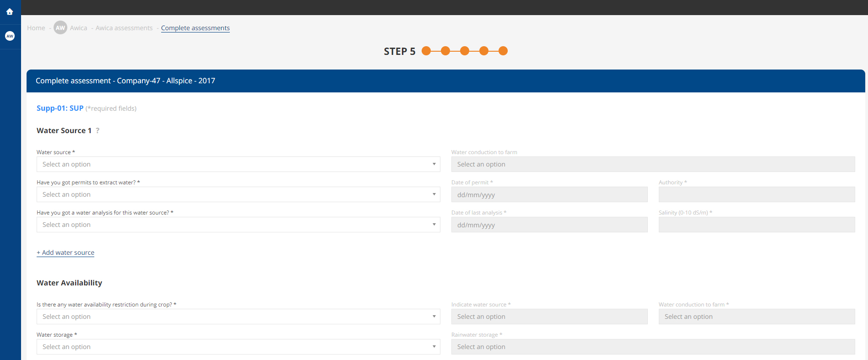868x360 pixels.
Task: Click the first step progress circle
Action: [426, 51]
